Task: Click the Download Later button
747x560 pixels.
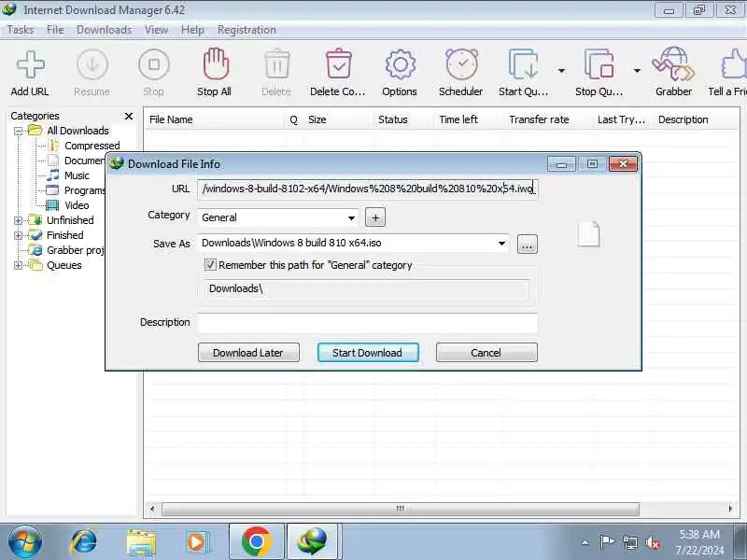Action: click(248, 353)
